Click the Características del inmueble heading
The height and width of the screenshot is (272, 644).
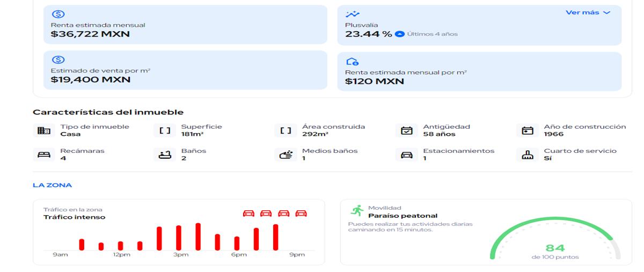108,112
